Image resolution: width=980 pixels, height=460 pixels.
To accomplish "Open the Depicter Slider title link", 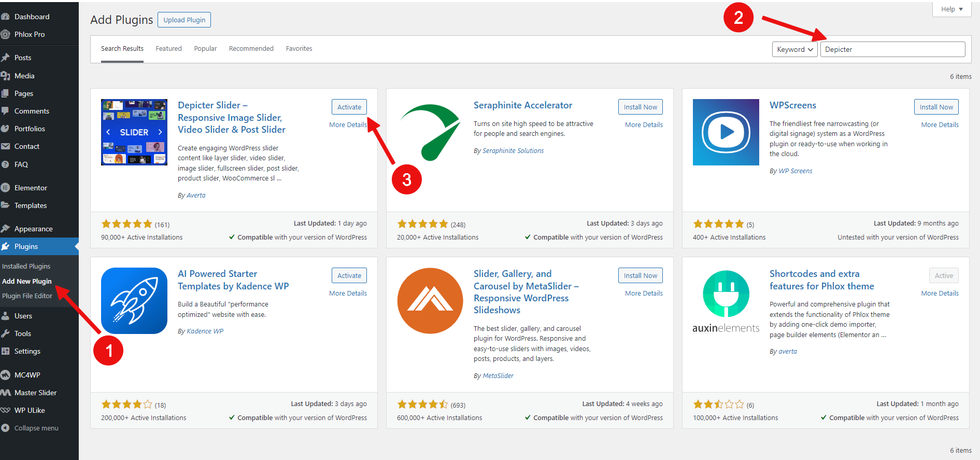I will point(232,117).
